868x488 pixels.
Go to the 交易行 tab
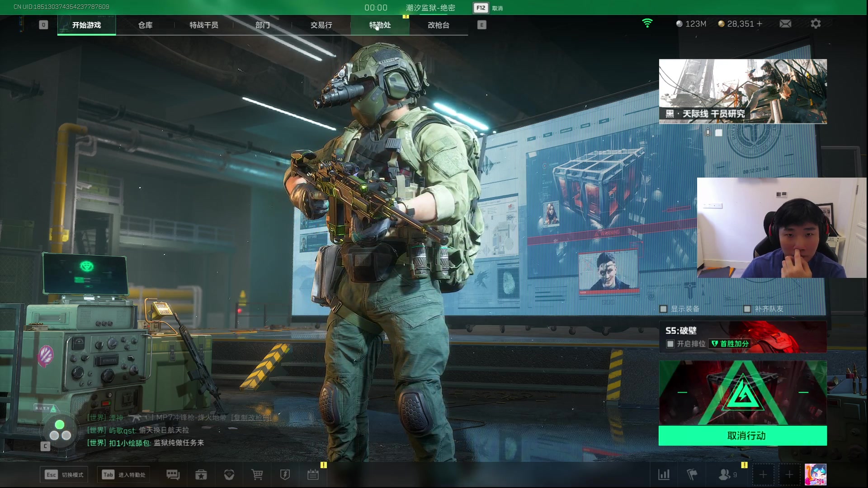[321, 25]
